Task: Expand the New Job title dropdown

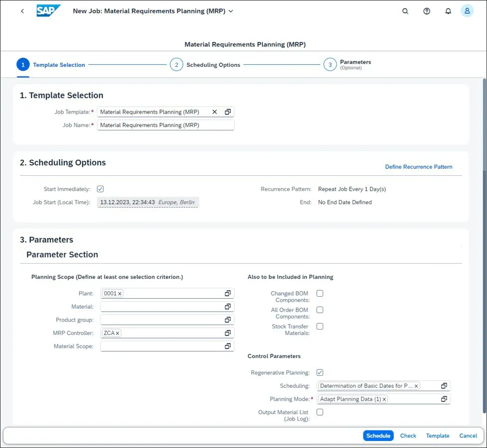Action: coord(231,11)
